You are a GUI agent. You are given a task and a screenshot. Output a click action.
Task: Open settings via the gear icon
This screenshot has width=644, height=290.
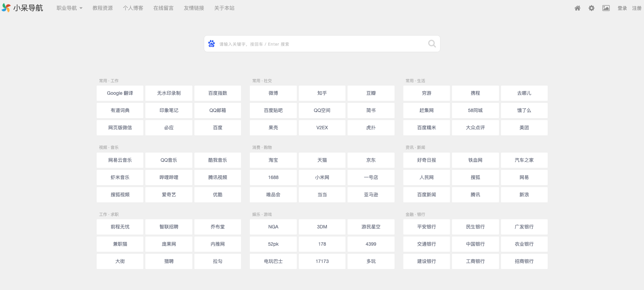[x=591, y=8]
